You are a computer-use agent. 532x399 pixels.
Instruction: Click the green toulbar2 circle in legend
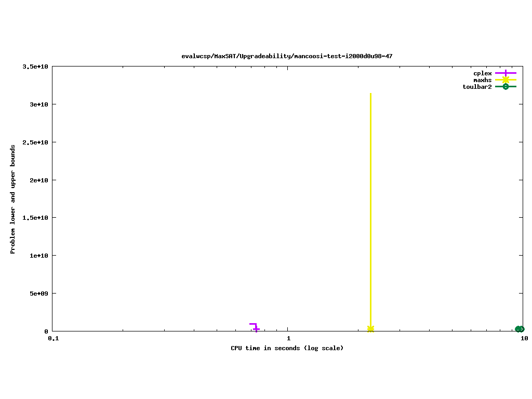coord(506,87)
